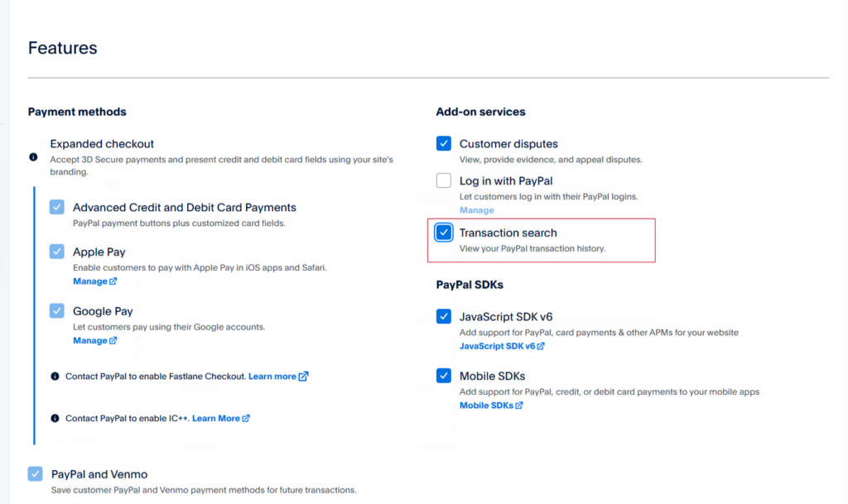
Task: Toggle the PayPal and Venmo checkbox
Action: click(36, 474)
